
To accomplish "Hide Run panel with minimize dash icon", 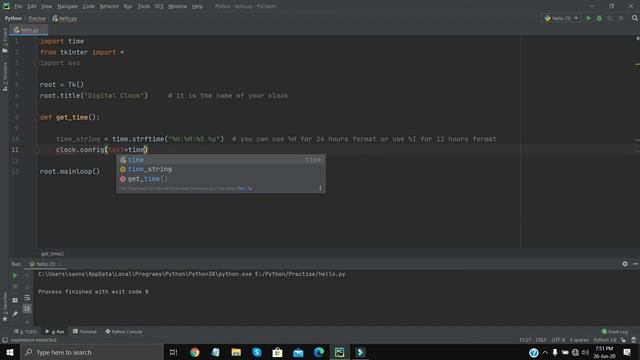I will click(636, 264).
